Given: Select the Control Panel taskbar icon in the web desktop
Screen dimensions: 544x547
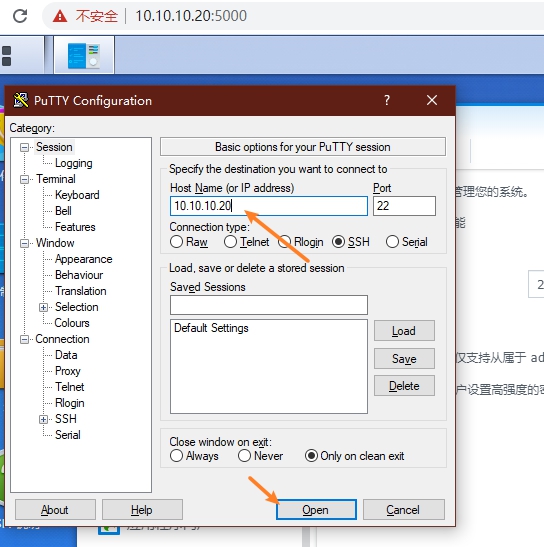Looking at the screenshot, I should pos(84,55).
